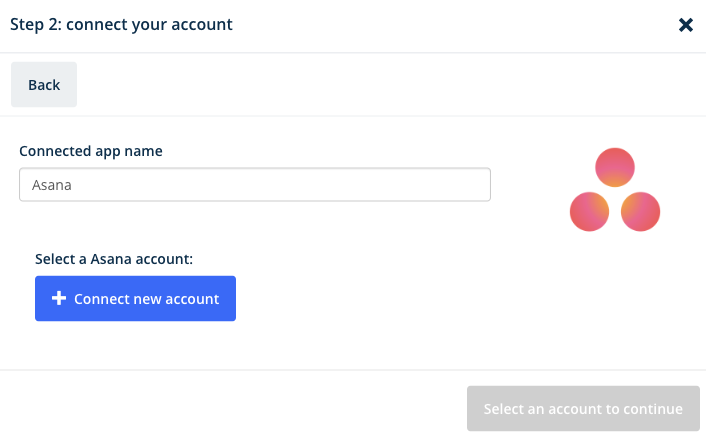Click the top circle of Asana logo
Image resolution: width=706 pixels, height=441 pixels.
tap(615, 167)
